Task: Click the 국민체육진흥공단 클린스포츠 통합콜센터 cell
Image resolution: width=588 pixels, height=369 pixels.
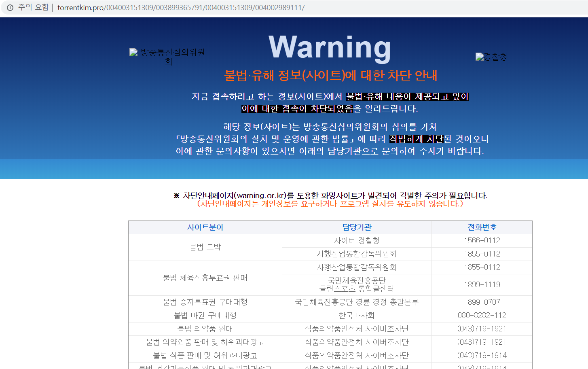Action: (x=357, y=284)
